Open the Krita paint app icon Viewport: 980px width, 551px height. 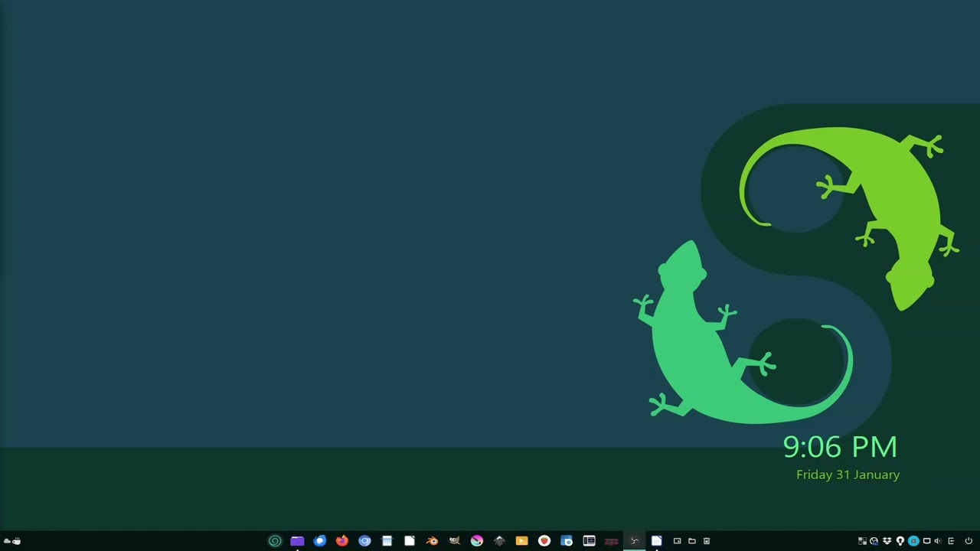[x=477, y=541]
